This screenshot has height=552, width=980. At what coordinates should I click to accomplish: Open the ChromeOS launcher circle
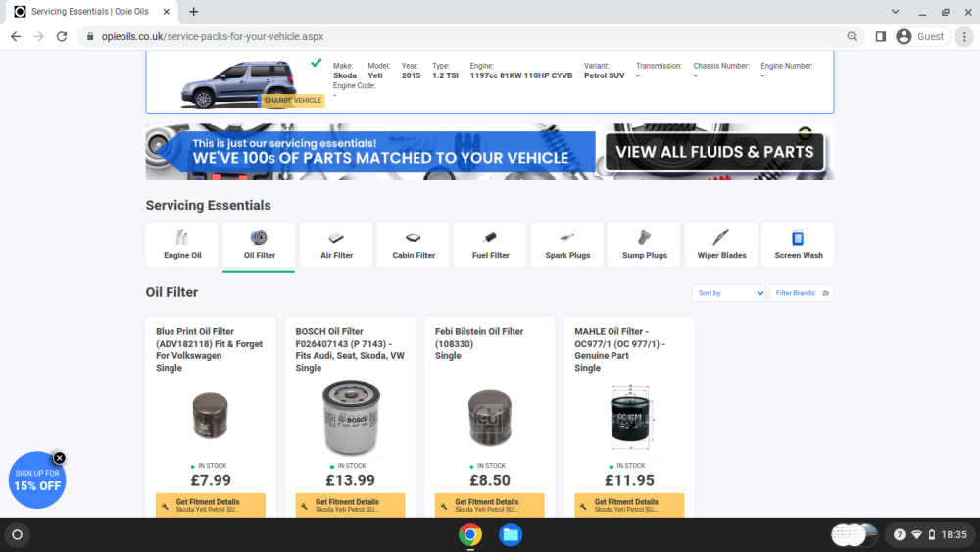(18, 534)
